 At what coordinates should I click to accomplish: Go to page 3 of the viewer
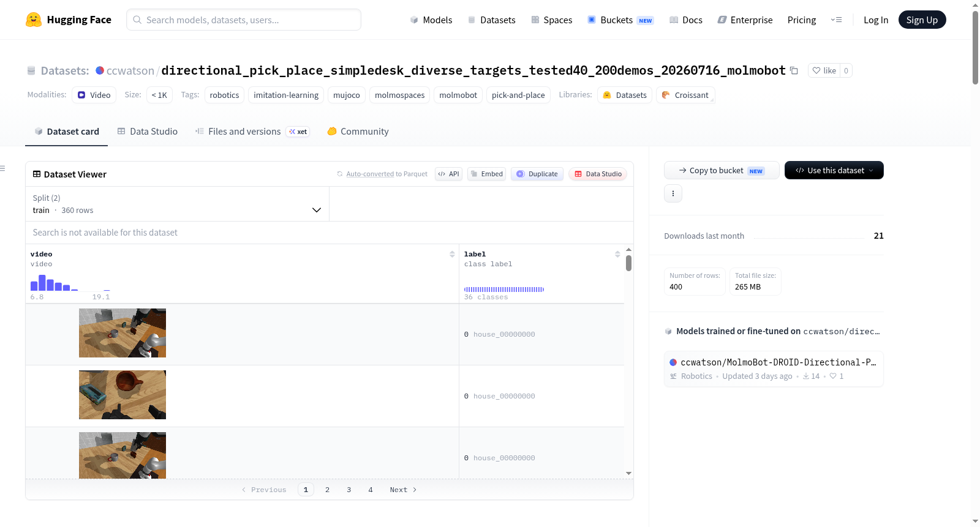tap(349, 490)
